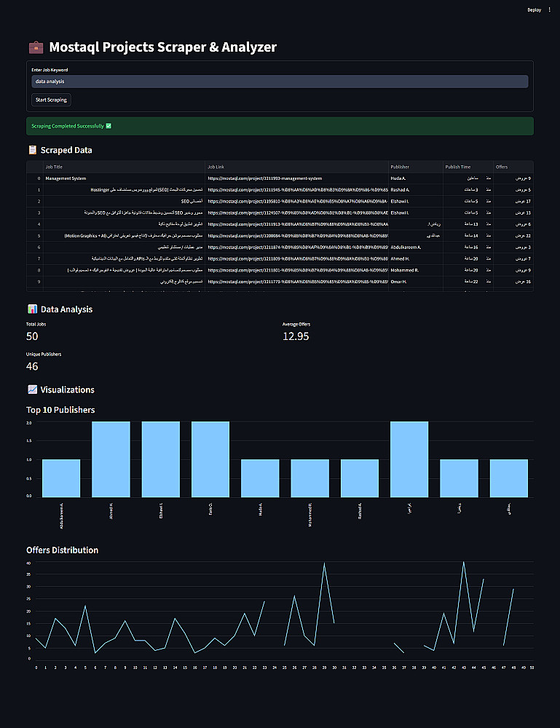The image size is (560, 728).
Task: Click the briefcase icon in the title
Action: point(36,47)
